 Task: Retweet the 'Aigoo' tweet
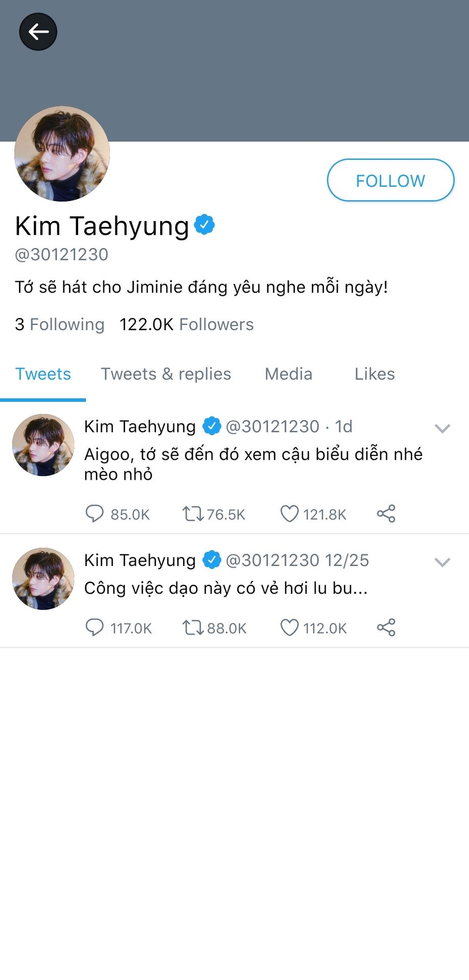coord(193,513)
